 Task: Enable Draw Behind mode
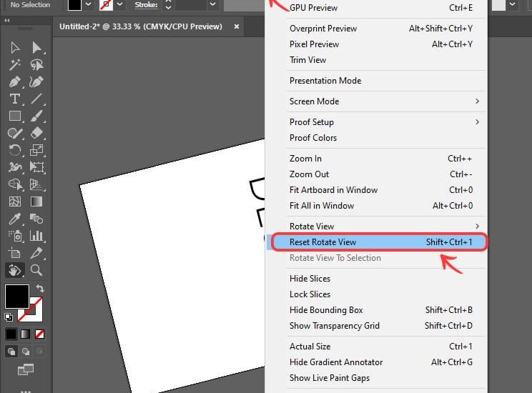point(26,352)
